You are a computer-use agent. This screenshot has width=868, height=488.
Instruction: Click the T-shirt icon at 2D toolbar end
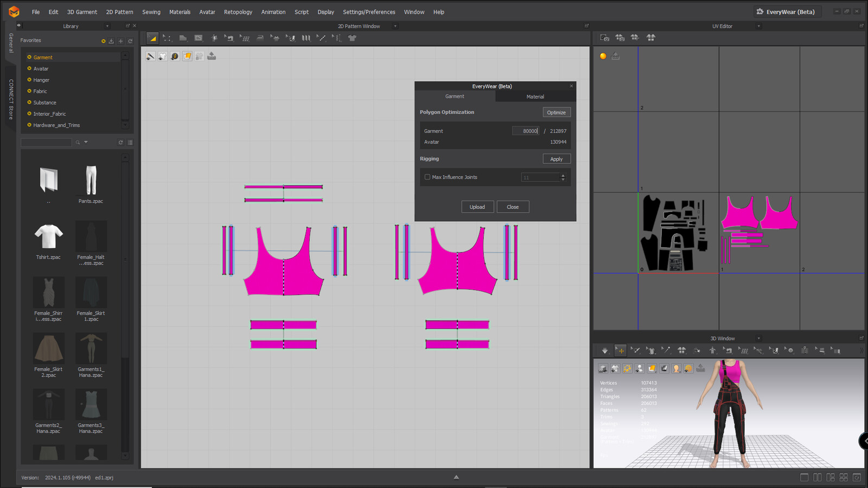click(352, 38)
